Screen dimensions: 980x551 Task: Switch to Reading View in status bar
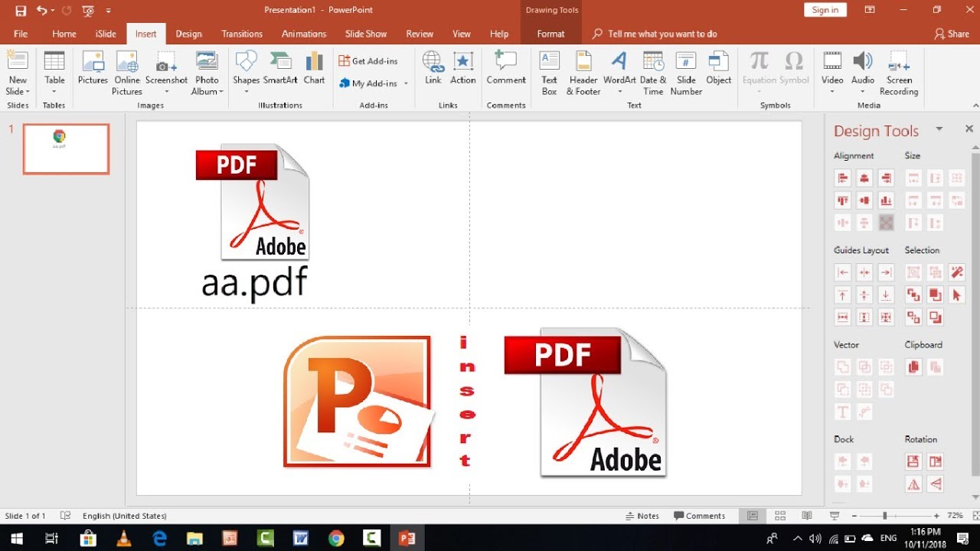807,516
